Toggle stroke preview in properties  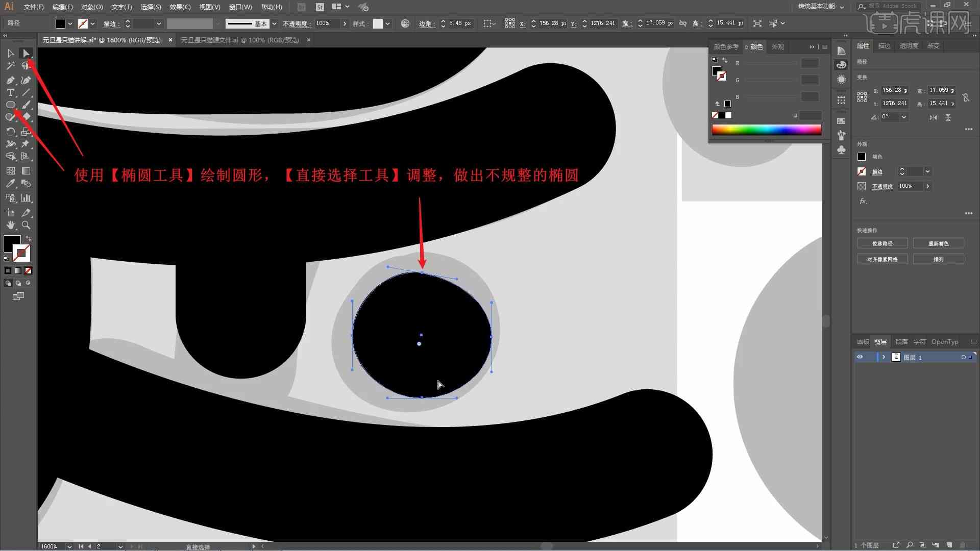(x=861, y=171)
